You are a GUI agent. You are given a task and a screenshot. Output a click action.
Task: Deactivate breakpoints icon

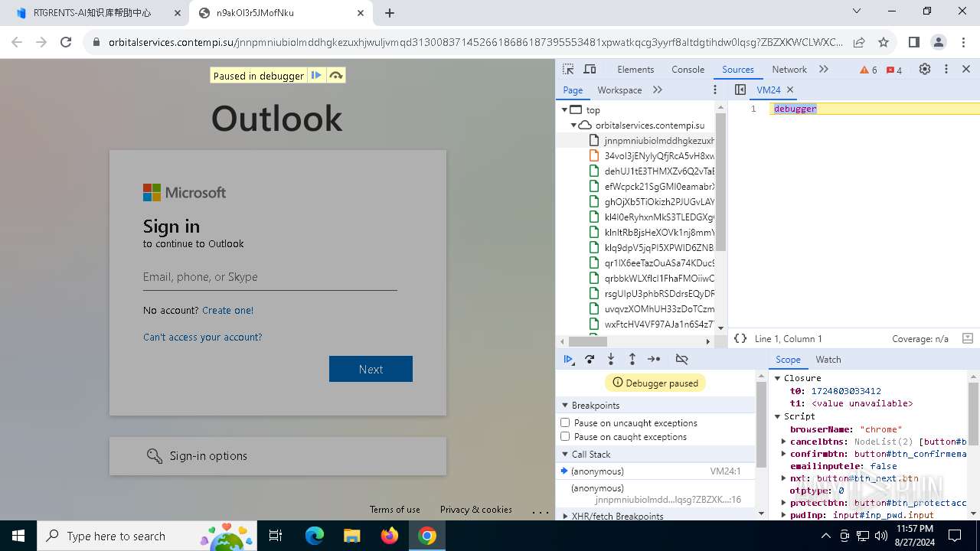point(681,359)
